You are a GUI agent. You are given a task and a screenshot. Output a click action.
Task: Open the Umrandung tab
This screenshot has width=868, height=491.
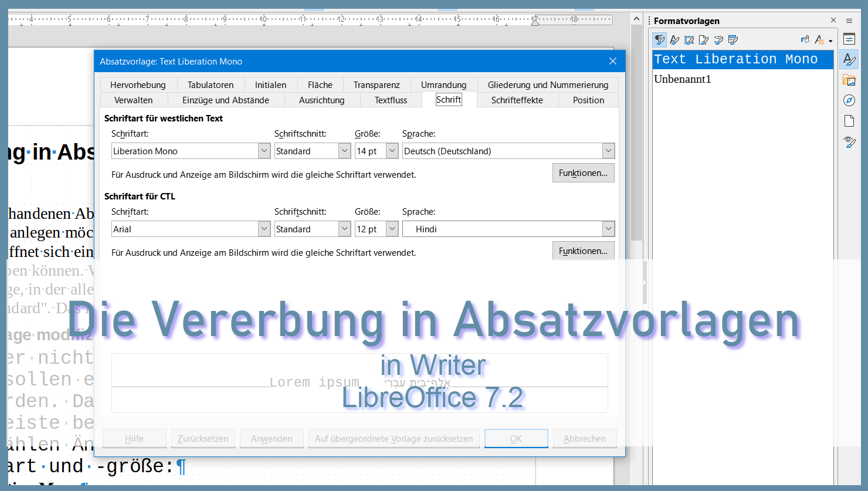click(x=444, y=84)
